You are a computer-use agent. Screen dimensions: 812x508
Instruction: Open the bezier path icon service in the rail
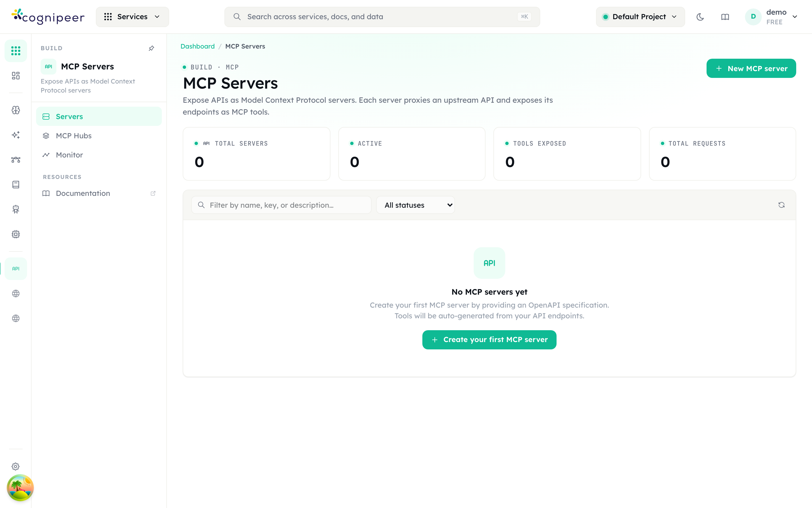click(16, 160)
